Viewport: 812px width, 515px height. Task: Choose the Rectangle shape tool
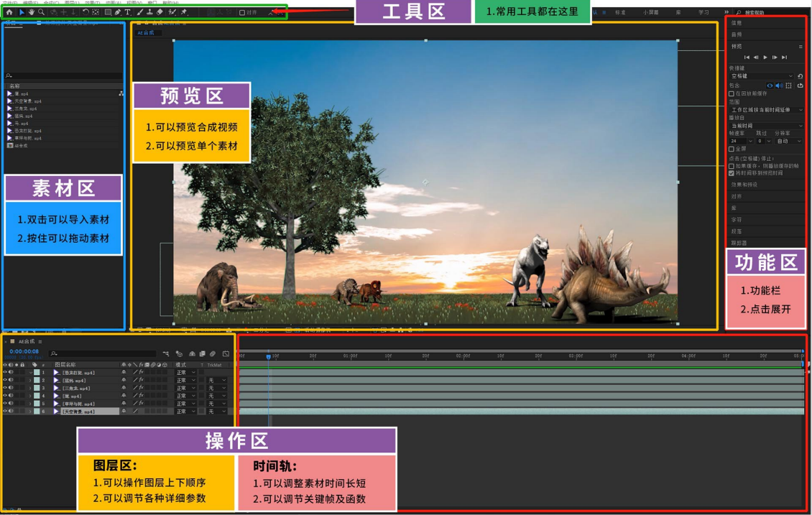pos(108,12)
